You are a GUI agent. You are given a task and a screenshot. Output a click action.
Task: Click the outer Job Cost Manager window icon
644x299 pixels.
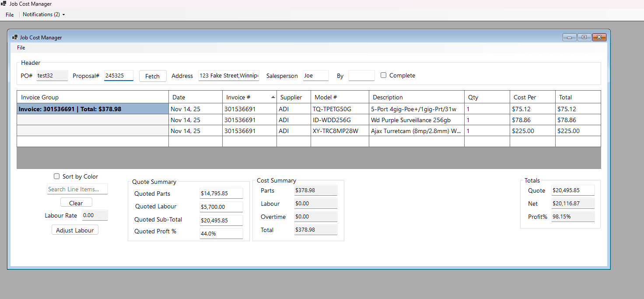click(4, 4)
